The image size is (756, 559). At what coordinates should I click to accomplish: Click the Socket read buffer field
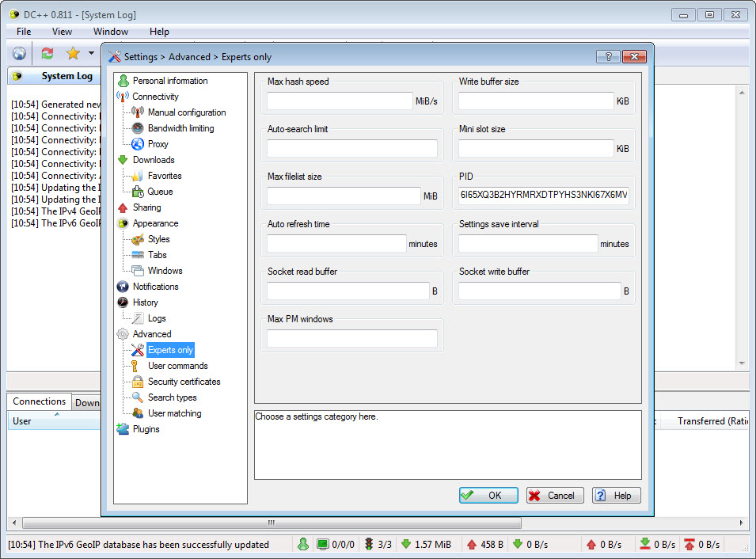(348, 291)
